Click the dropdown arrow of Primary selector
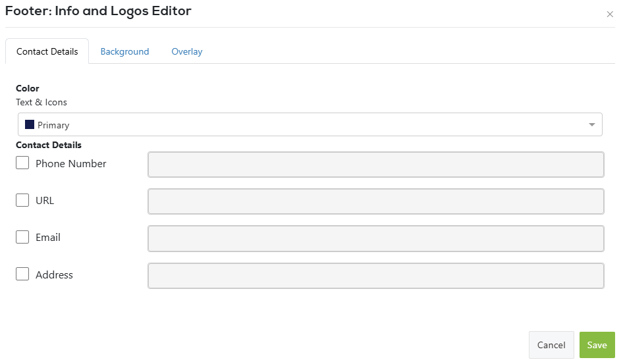 (x=591, y=124)
